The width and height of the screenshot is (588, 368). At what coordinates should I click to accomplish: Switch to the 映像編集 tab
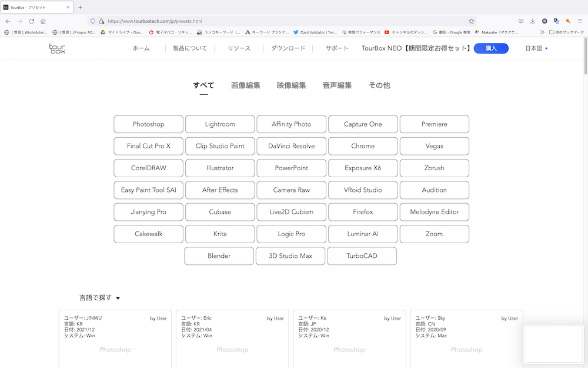pos(292,85)
